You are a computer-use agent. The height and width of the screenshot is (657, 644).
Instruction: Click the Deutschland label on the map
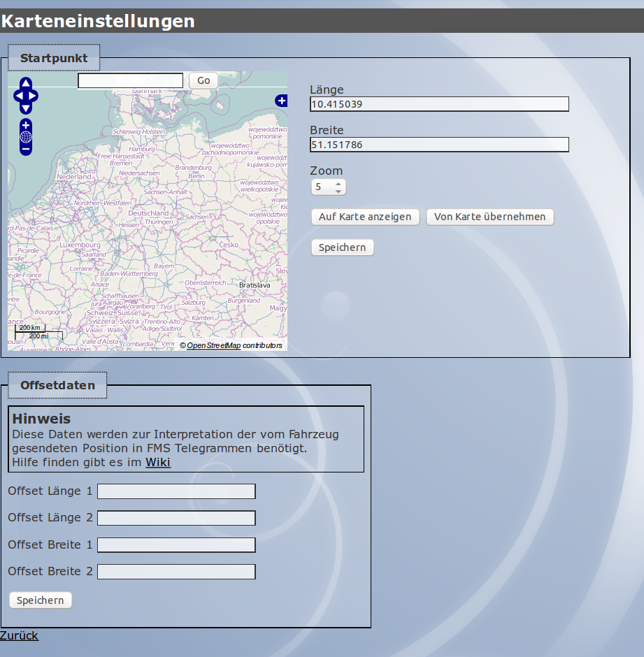148,213
